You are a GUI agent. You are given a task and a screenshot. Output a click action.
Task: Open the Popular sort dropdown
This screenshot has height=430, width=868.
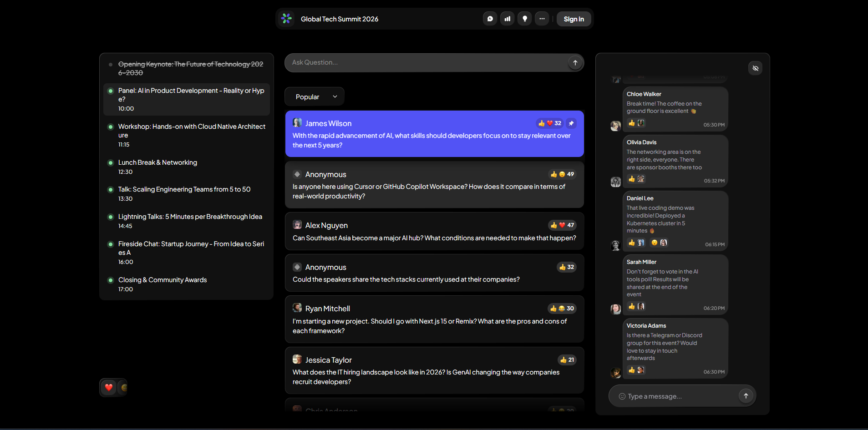coord(314,96)
